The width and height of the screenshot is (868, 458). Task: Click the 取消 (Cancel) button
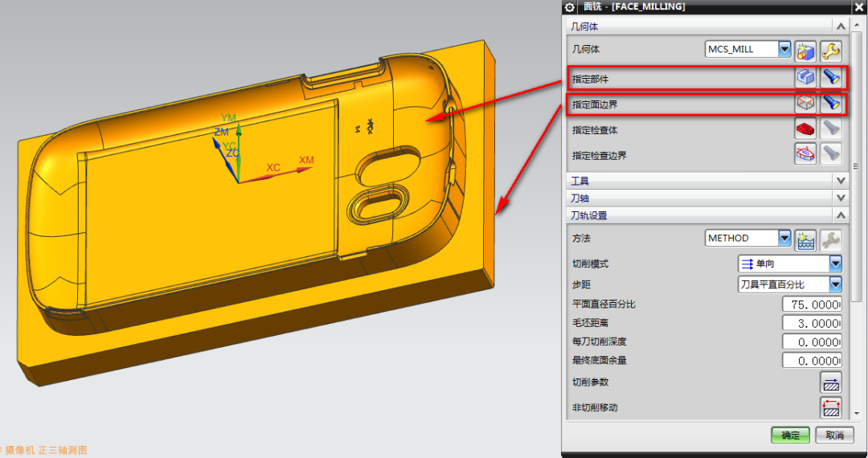click(834, 435)
